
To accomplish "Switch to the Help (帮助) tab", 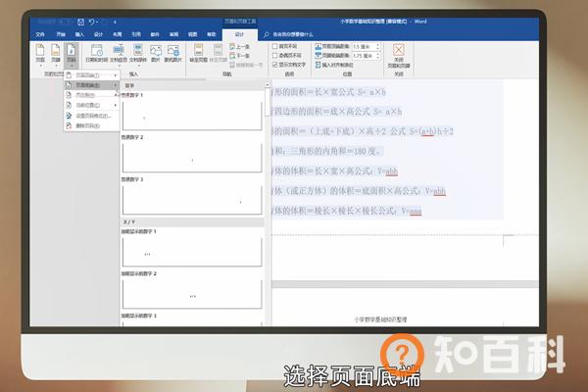I will pyautogui.click(x=211, y=34).
